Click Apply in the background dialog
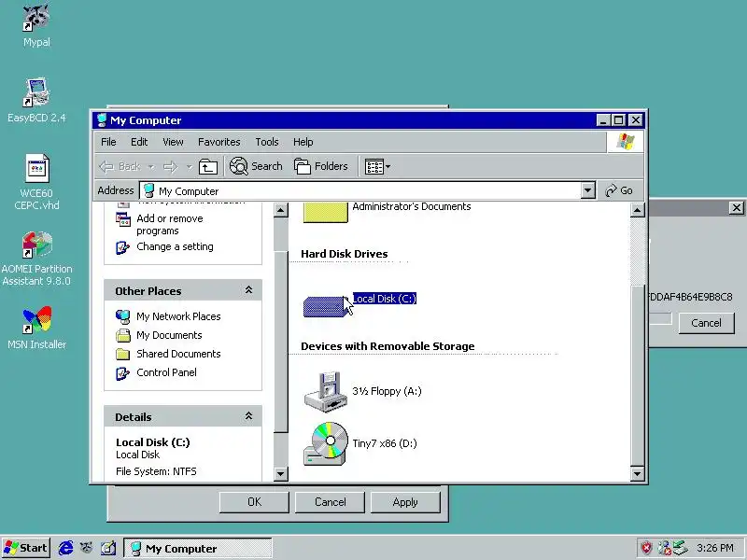The width and height of the screenshot is (747, 560). click(x=405, y=502)
